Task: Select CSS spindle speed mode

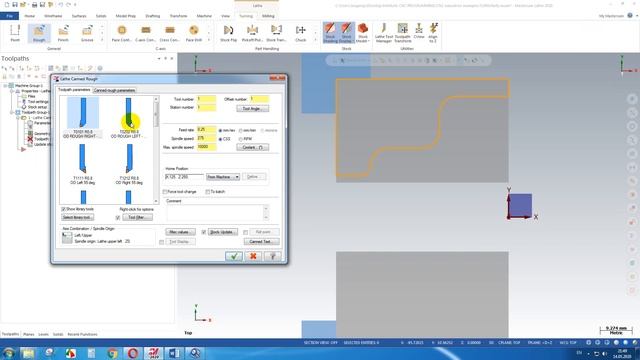Action: [x=220, y=139]
